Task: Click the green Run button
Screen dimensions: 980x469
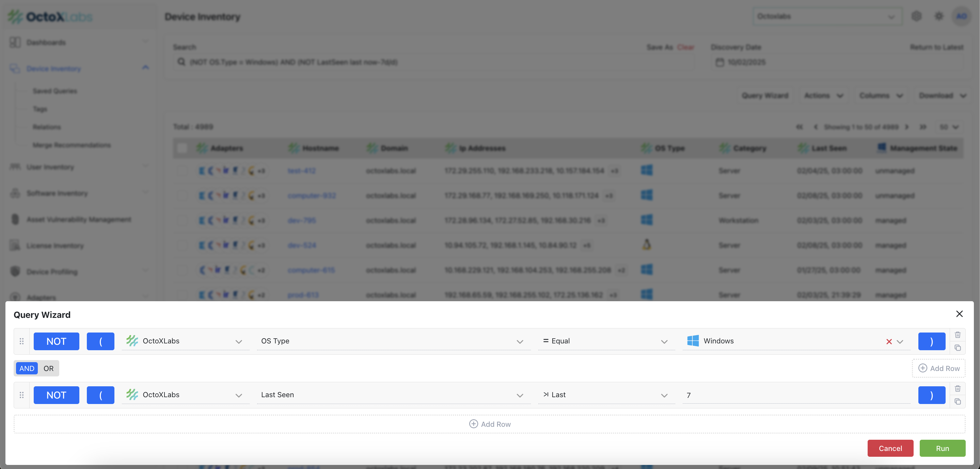Action: 942,448
